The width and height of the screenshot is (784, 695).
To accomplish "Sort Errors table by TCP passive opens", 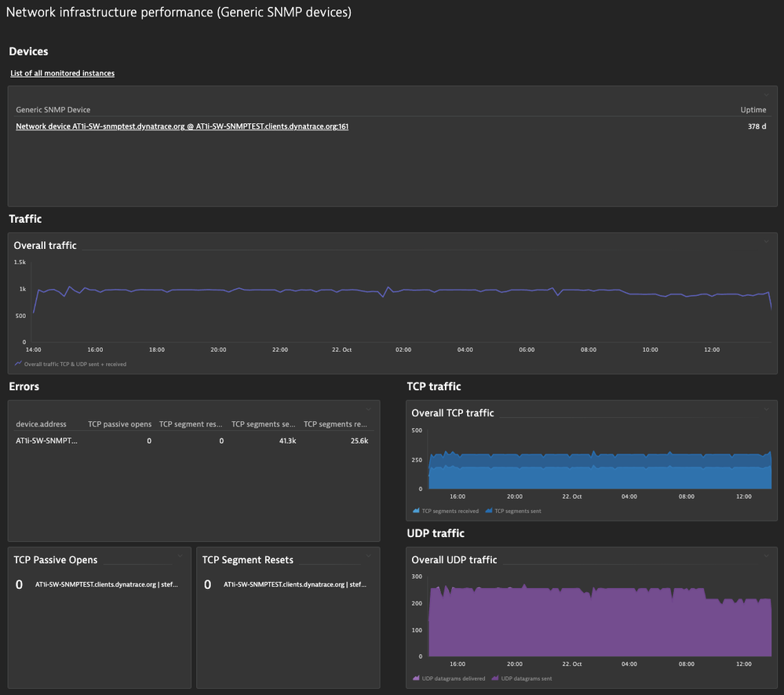I will pos(119,425).
